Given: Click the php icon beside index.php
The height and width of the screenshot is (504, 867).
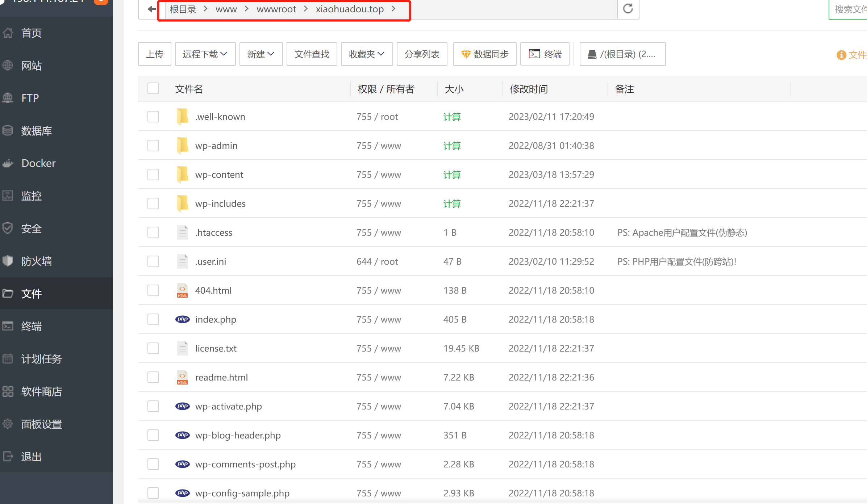Looking at the screenshot, I should click(x=182, y=319).
